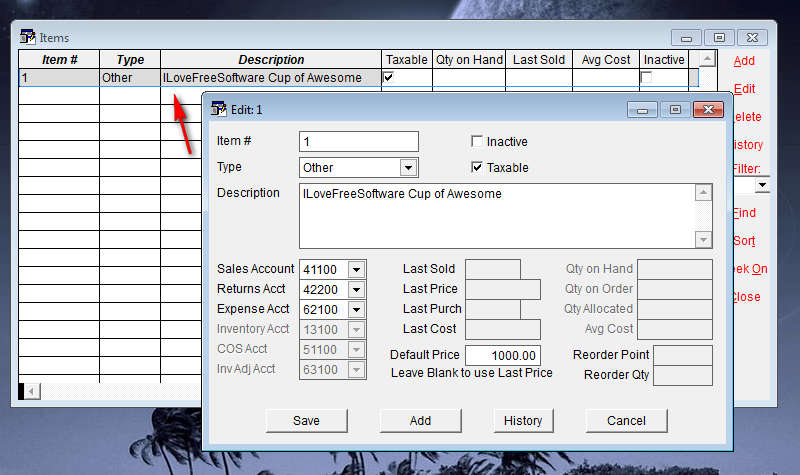Toggle Taxable checkbox in Items table row 1
Viewport: 800px width, 475px height.
point(388,77)
